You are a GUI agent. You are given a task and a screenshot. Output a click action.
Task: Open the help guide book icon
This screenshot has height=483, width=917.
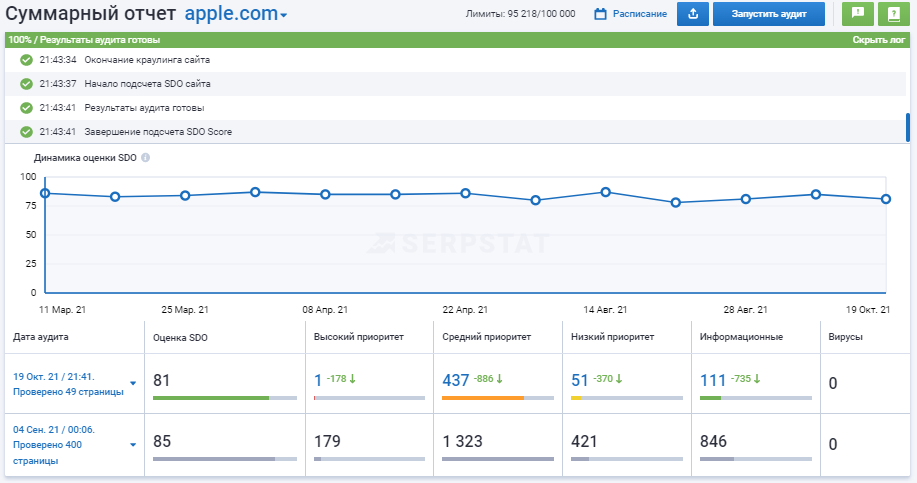(889, 14)
